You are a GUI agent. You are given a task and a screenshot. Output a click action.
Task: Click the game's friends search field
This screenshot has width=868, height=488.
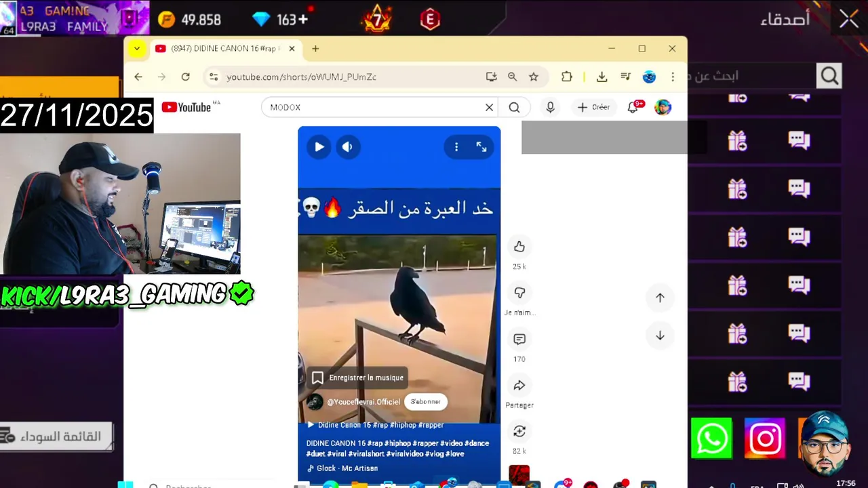point(751,76)
